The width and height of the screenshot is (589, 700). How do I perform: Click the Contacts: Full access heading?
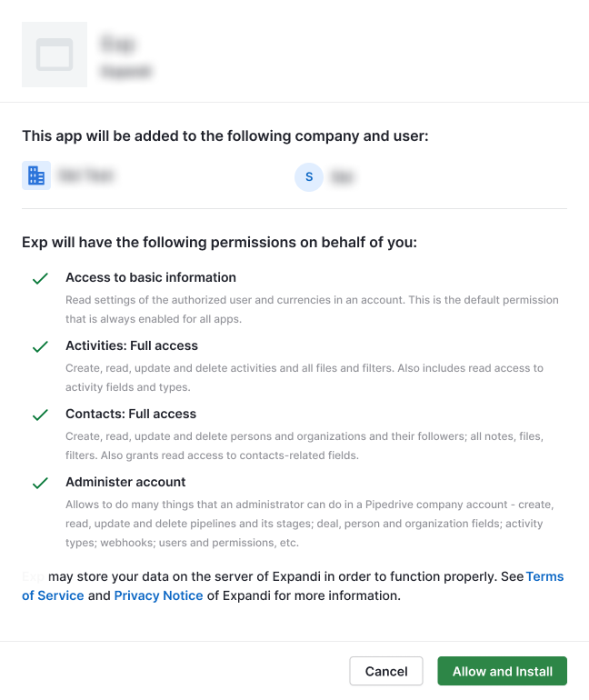click(130, 414)
